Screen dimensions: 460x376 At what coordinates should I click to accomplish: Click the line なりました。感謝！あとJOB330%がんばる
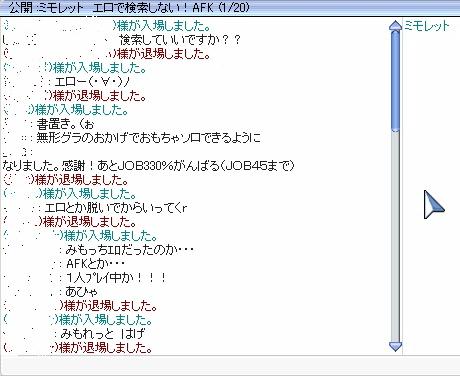(149, 166)
